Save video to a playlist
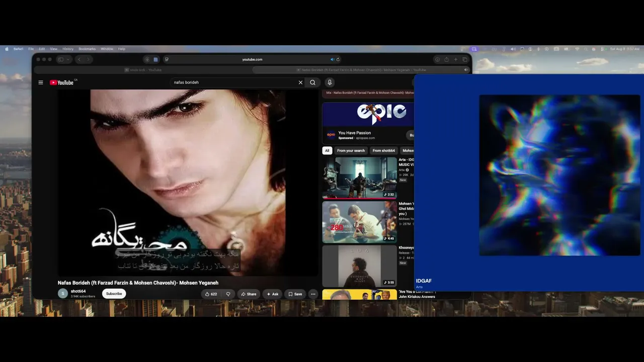The width and height of the screenshot is (644, 362). (295, 294)
